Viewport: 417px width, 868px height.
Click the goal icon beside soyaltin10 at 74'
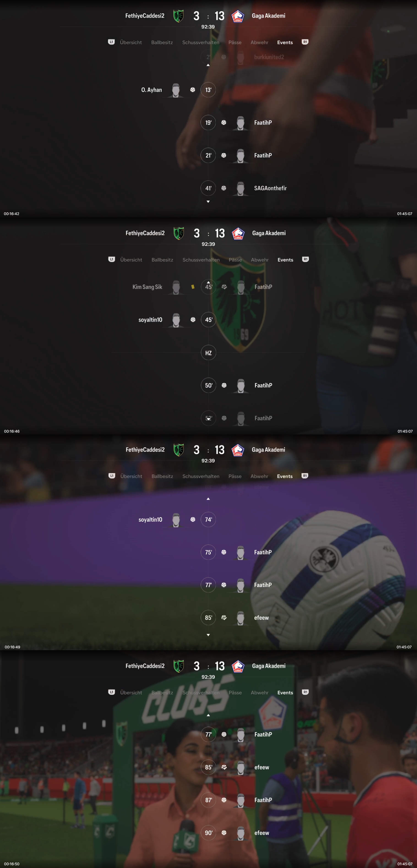point(193,520)
